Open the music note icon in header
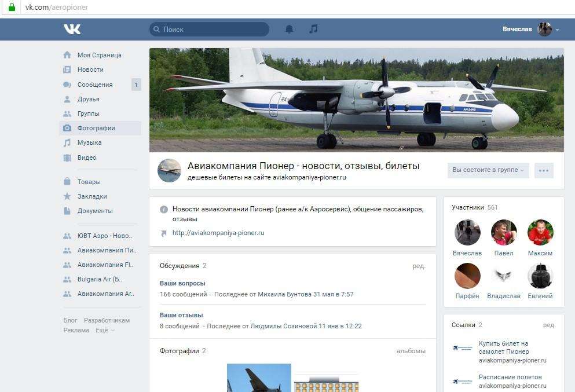 (313, 28)
